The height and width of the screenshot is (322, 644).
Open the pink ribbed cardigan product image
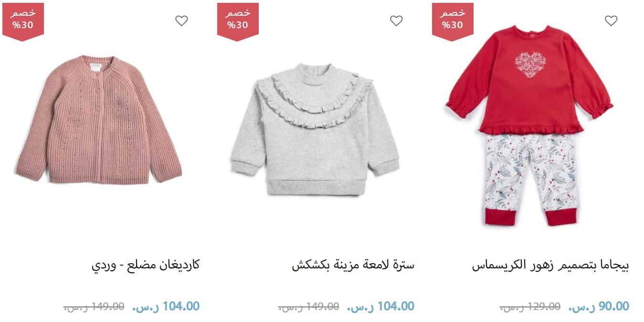pos(99,119)
